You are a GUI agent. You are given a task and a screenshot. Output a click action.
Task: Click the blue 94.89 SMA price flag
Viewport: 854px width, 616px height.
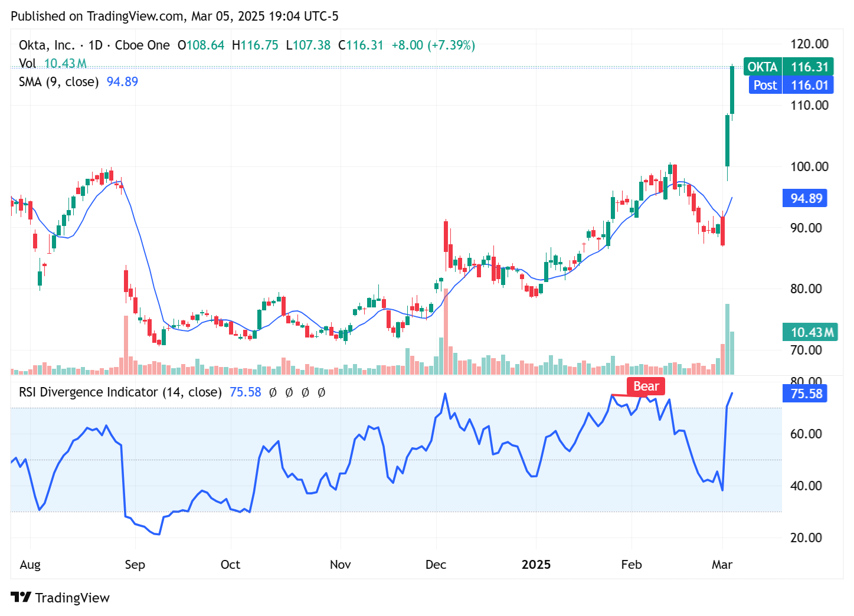[x=804, y=198]
